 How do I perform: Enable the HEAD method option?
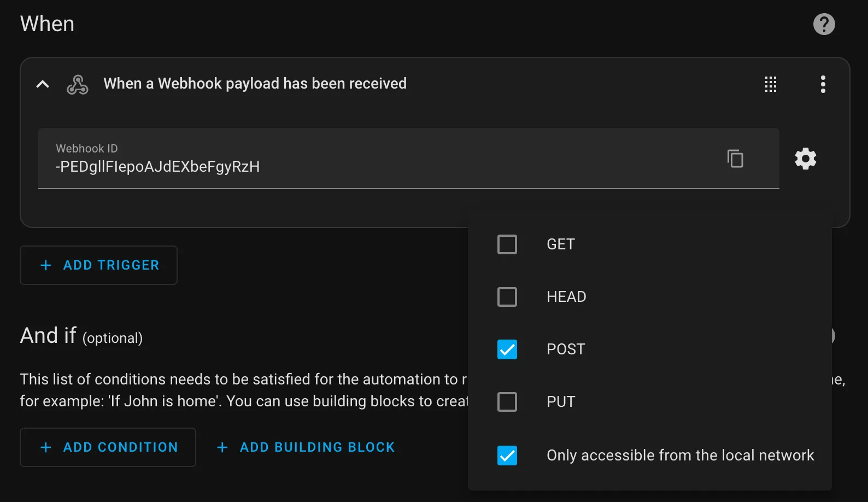507,297
